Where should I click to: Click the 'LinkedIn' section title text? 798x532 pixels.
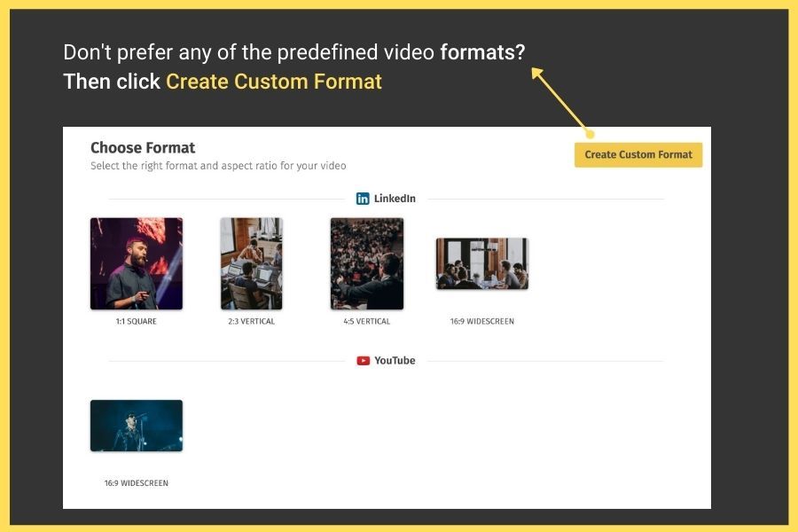(x=395, y=199)
